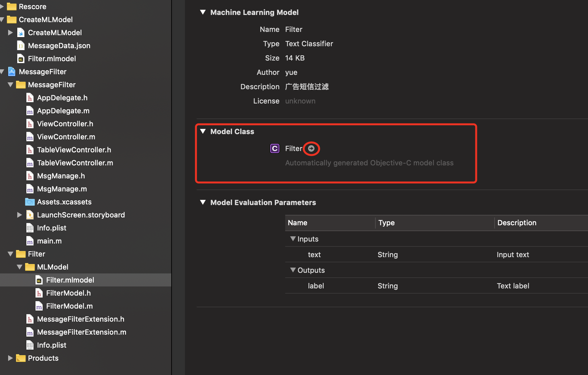Click the 广告短信过滤 description value

(x=307, y=87)
